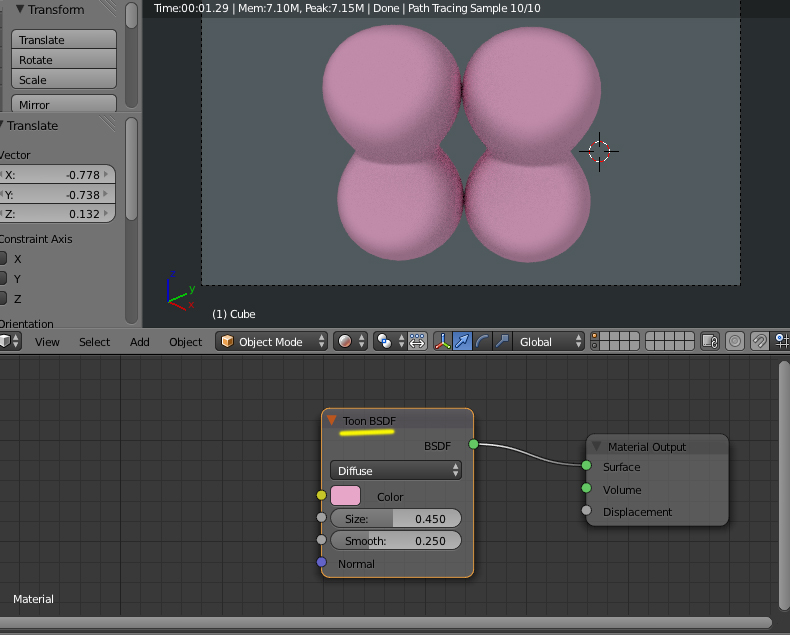The height and width of the screenshot is (635, 790).
Task: Collapse the Transform panel
Action: [x=20, y=9]
